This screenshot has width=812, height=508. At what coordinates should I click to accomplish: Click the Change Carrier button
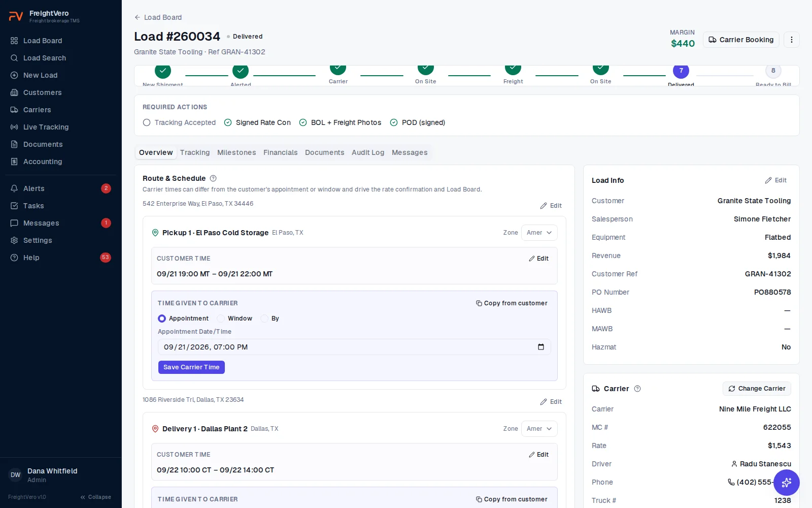tap(757, 389)
